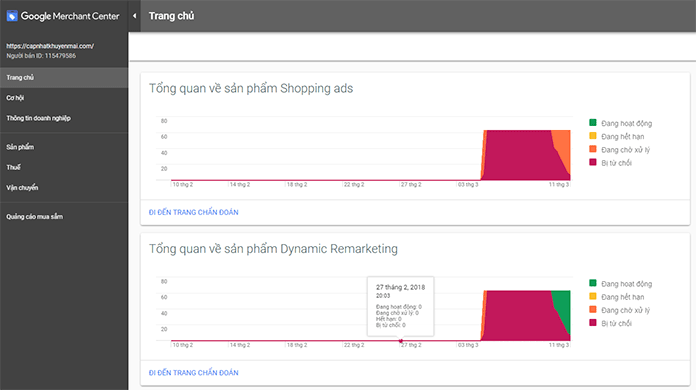Click the 27 tháng 2, 2018 tooltip
This screenshot has height=390, width=696.
pyautogui.click(x=401, y=306)
